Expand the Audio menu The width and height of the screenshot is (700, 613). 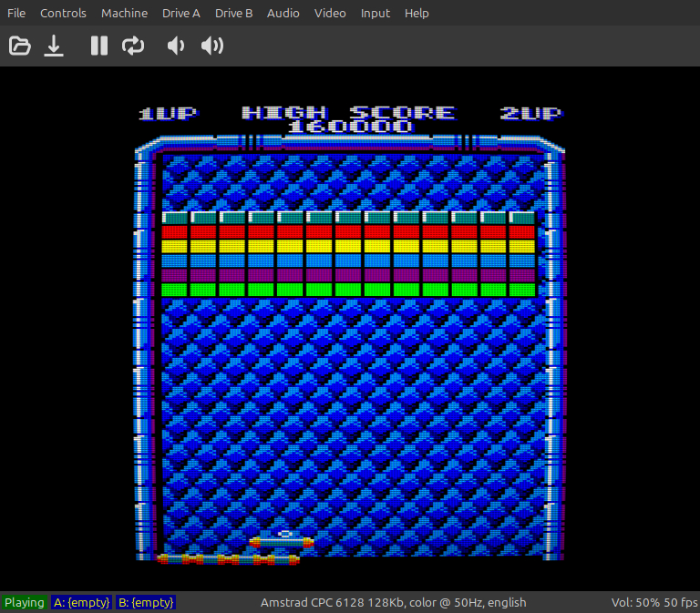(x=283, y=13)
